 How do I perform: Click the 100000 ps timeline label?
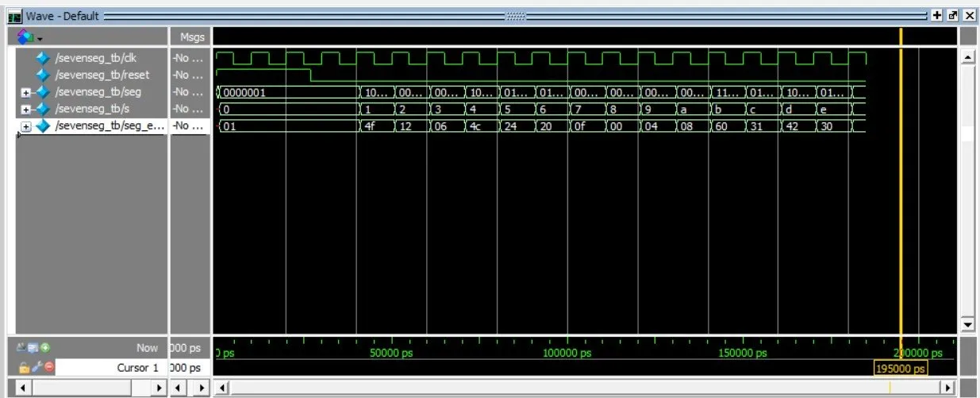[x=567, y=353]
